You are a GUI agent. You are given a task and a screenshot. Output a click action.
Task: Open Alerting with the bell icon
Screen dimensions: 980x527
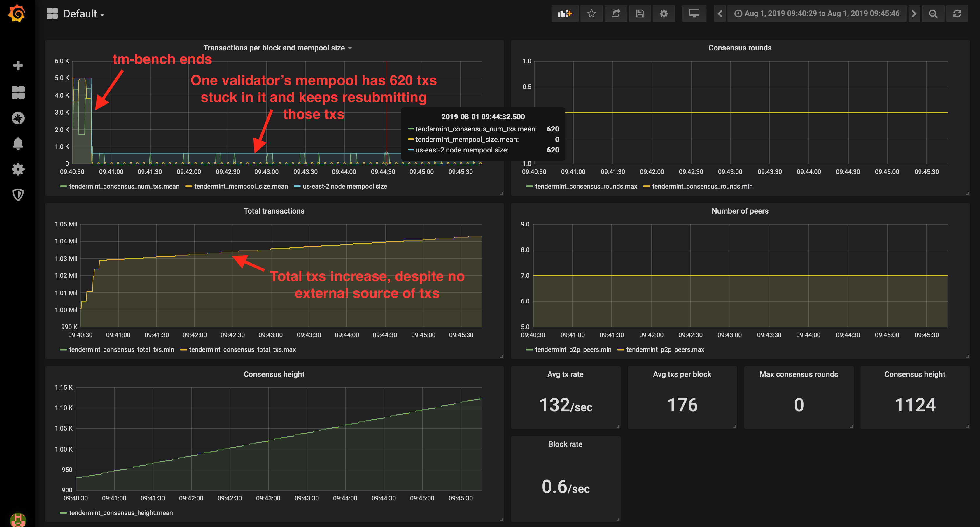pyautogui.click(x=17, y=144)
